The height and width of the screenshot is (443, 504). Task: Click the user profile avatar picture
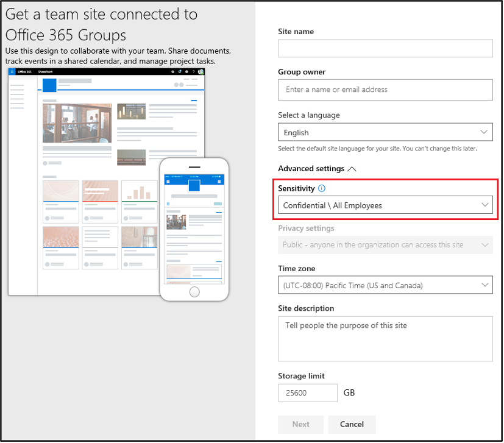point(201,72)
